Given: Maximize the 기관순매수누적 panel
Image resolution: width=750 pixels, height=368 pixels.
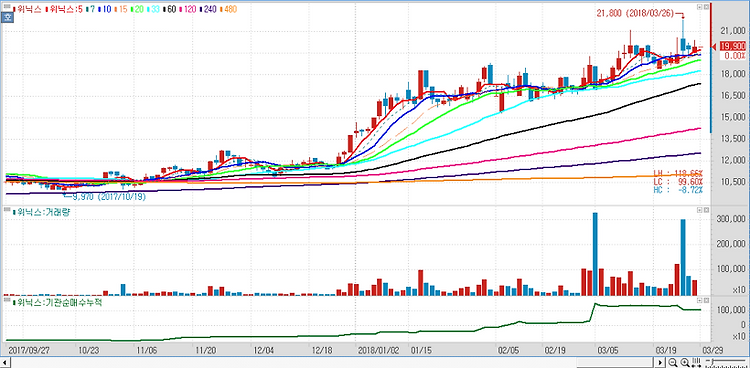Looking at the screenshot, I should 699,301.
